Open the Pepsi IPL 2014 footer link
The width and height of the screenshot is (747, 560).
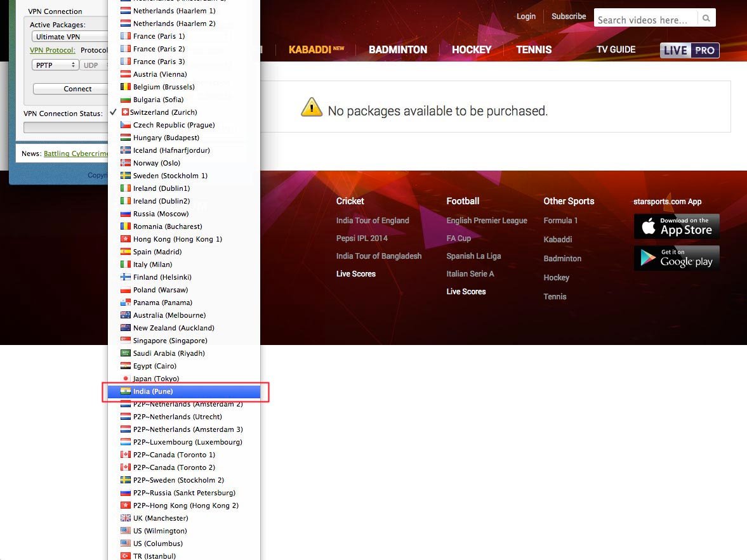tap(362, 238)
